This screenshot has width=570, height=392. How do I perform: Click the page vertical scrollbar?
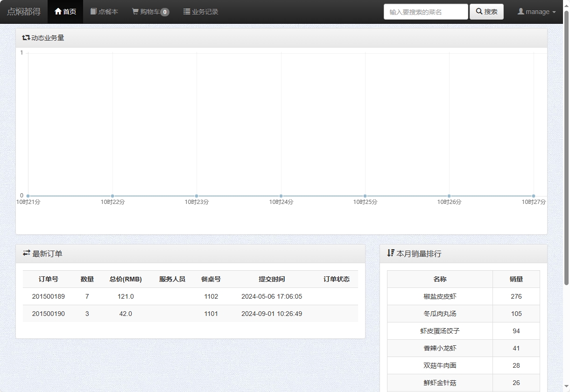click(x=567, y=140)
